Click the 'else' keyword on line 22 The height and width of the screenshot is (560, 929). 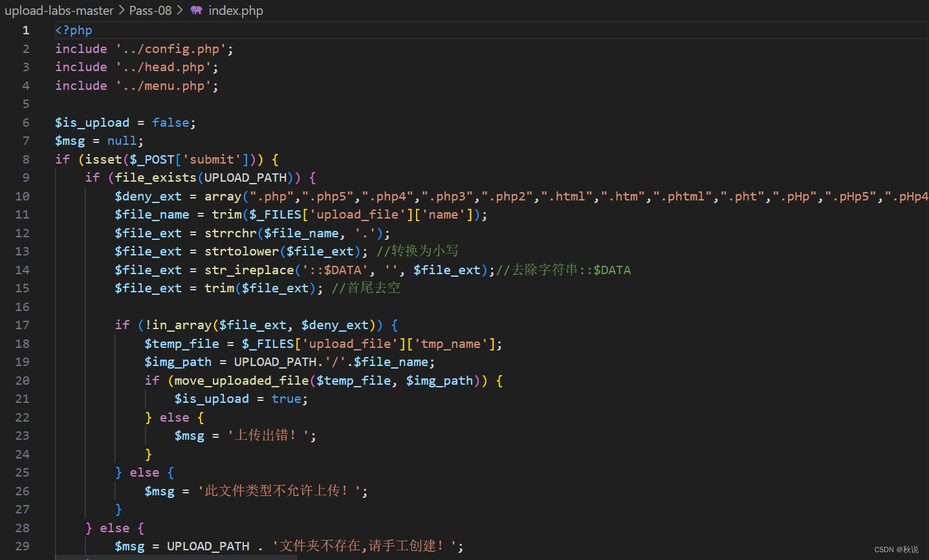click(x=175, y=418)
